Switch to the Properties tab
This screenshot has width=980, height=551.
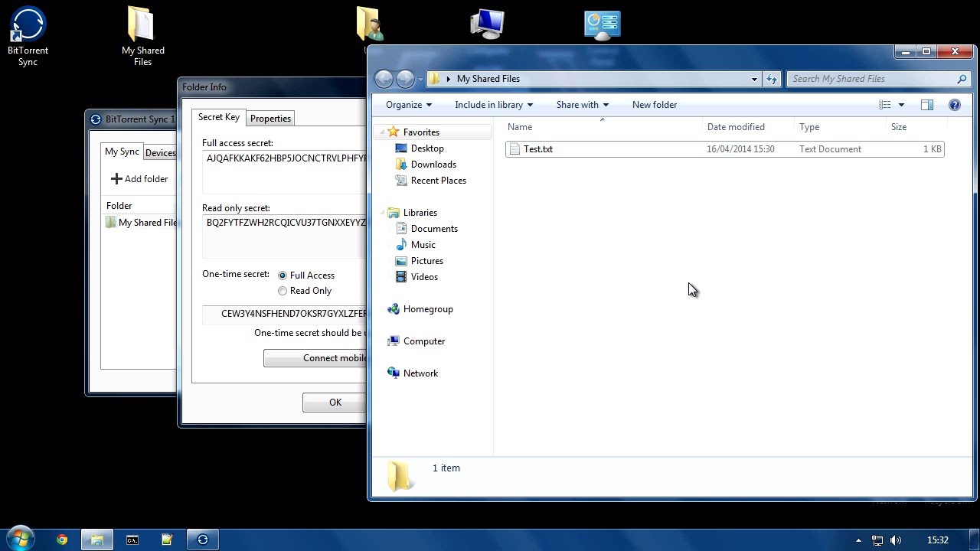tap(270, 119)
